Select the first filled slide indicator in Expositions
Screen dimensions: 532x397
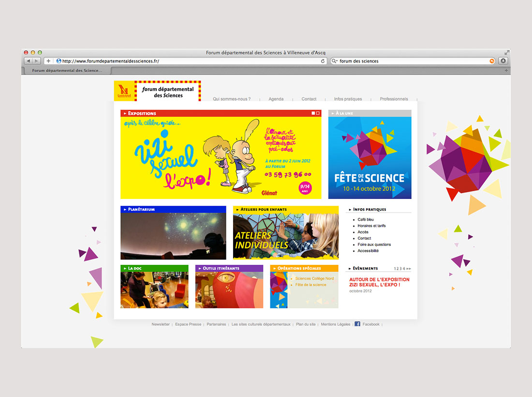click(x=313, y=113)
